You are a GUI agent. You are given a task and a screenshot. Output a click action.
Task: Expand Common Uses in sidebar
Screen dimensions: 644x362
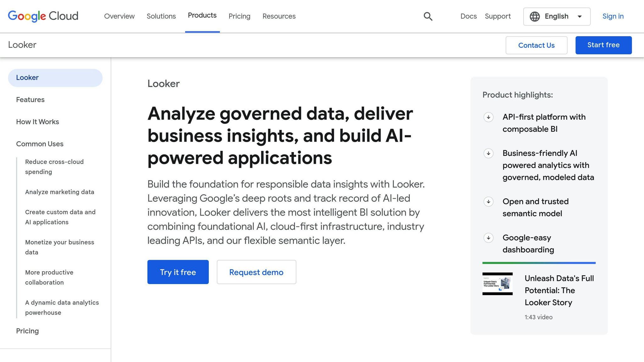pos(40,144)
